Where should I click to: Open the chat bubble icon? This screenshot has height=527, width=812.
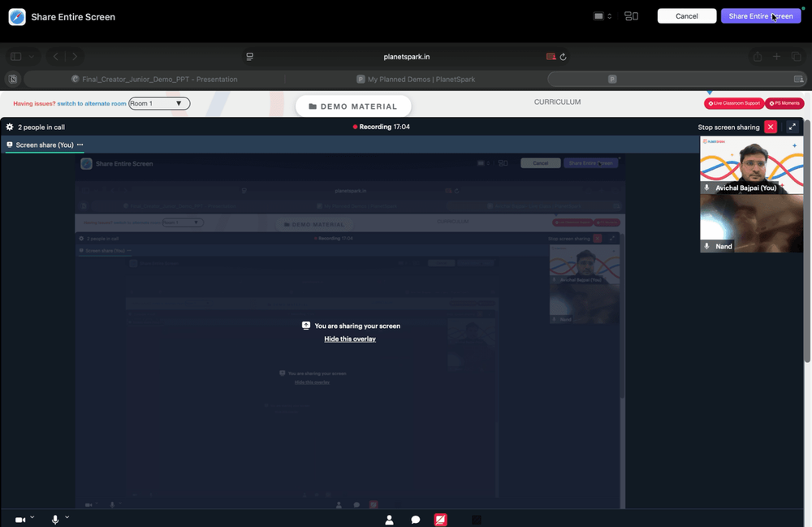pos(415,520)
